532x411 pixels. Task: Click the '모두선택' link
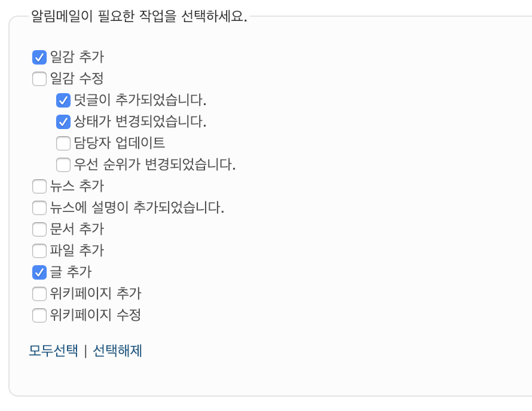pyautogui.click(x=53, y=351)
